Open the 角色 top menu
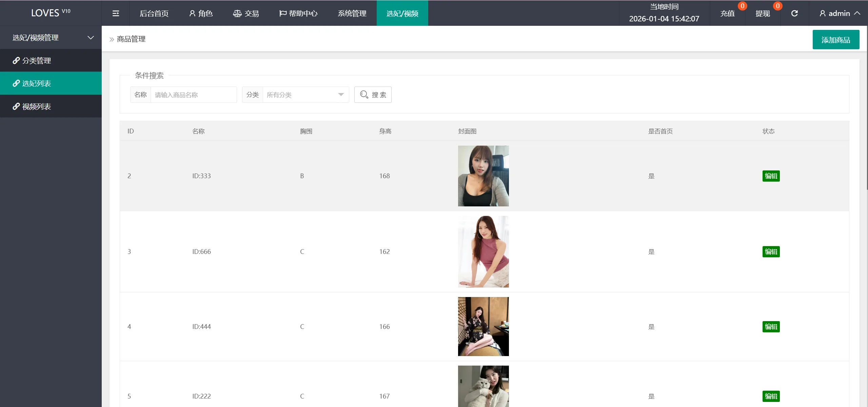 [201, 13]
